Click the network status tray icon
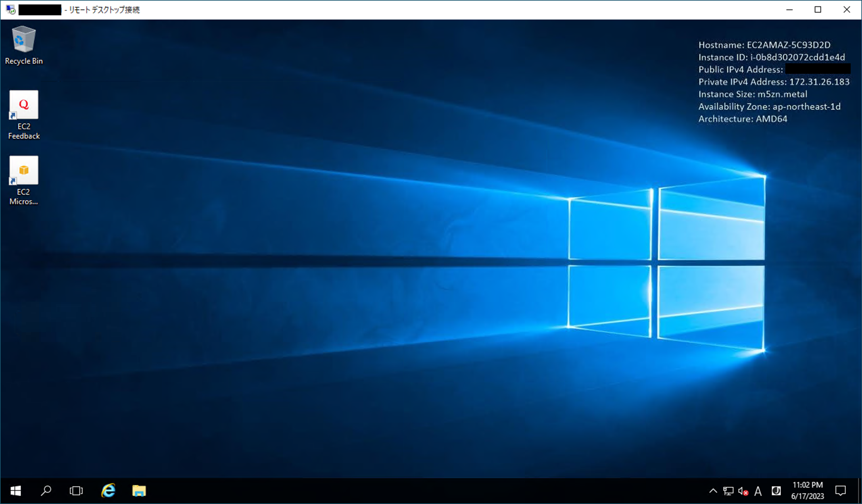The height and width of the screenshot is (504, 862). point(728,491)
